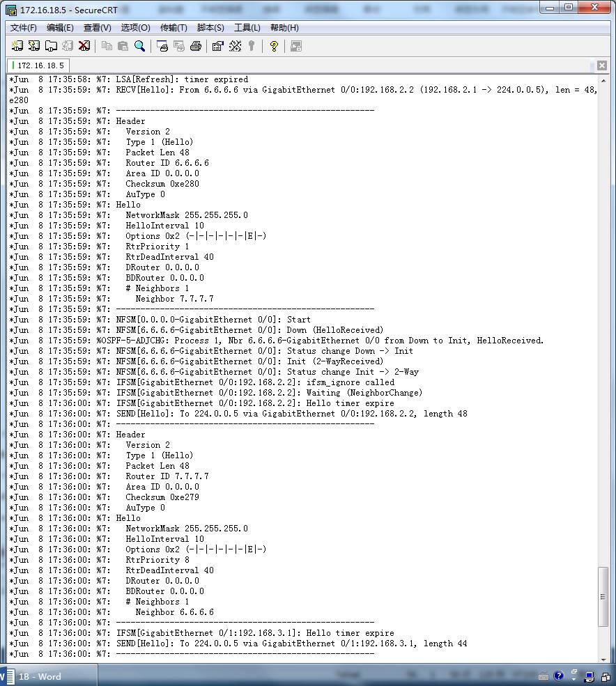Click the Print Screen toolbar icon
This screenshot has width=616, height=686.
[x=162, y=46]
